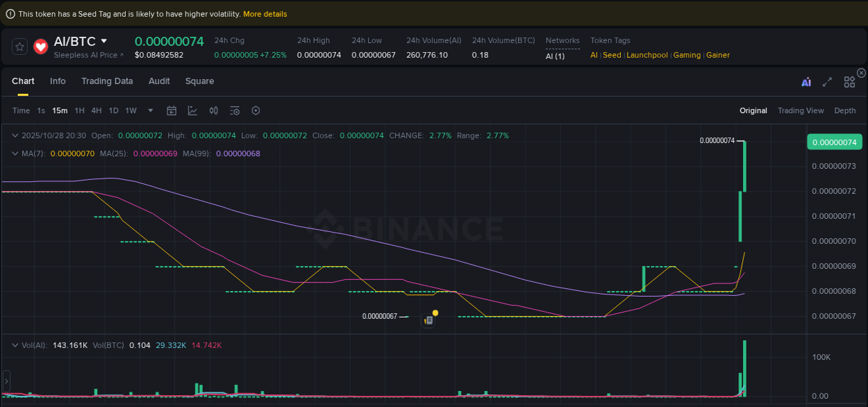The width and height of the screenshot is (868, 407).
Task: Open the indicator settings list icon
Action: tap(234, 110)
